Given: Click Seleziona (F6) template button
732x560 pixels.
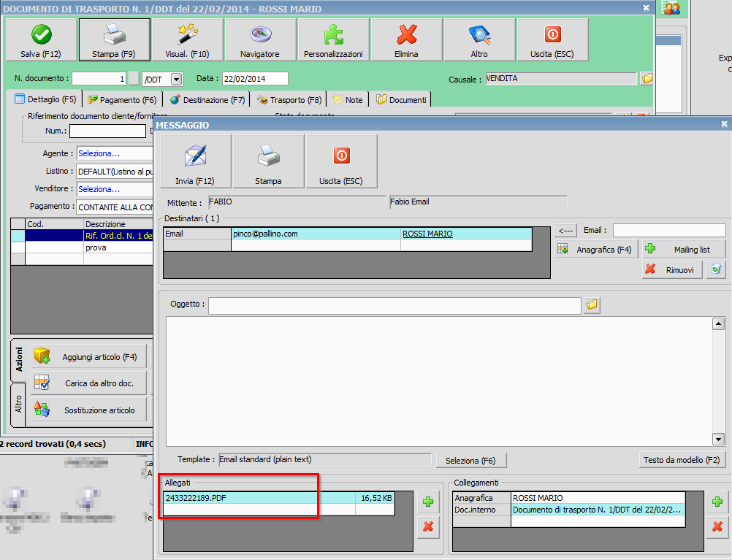Looking at the screenshot, I should [471, 460].
